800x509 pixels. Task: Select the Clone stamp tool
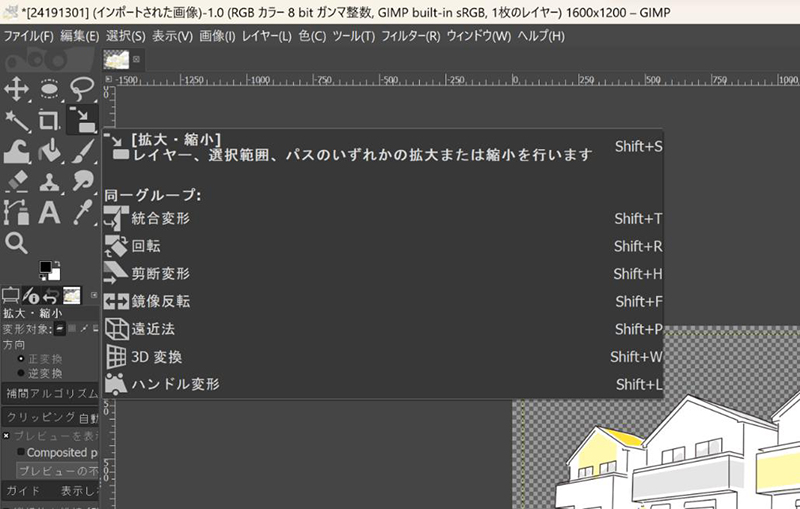coord(49,182)
